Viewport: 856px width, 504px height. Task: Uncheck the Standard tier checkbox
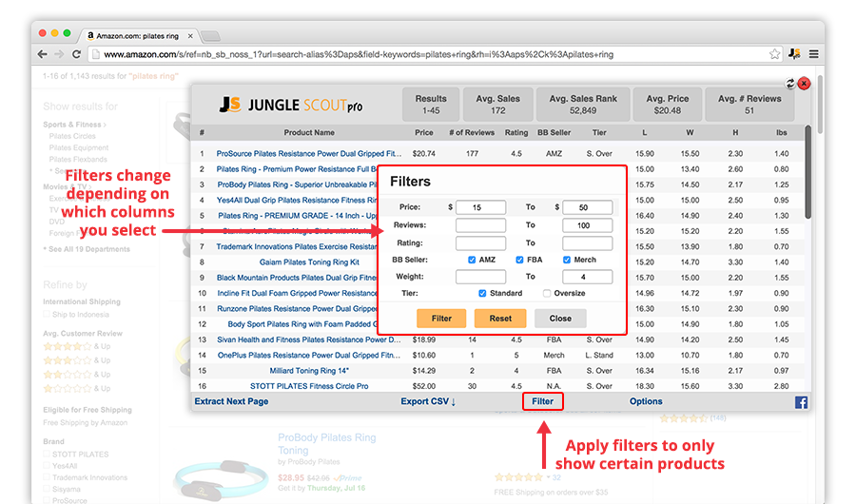pos(482,293)
